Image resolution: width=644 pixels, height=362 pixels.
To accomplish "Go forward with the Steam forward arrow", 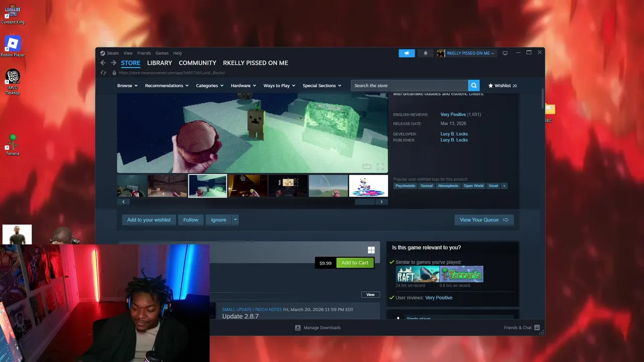I will (114, 63).
